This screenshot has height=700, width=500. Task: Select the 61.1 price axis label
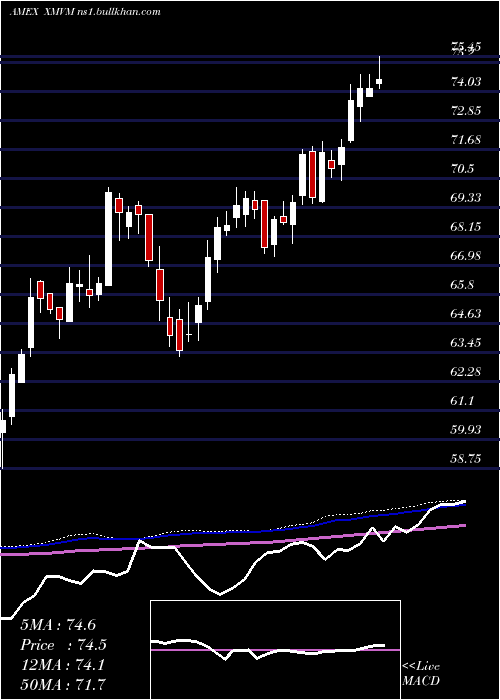coord(463,401)
